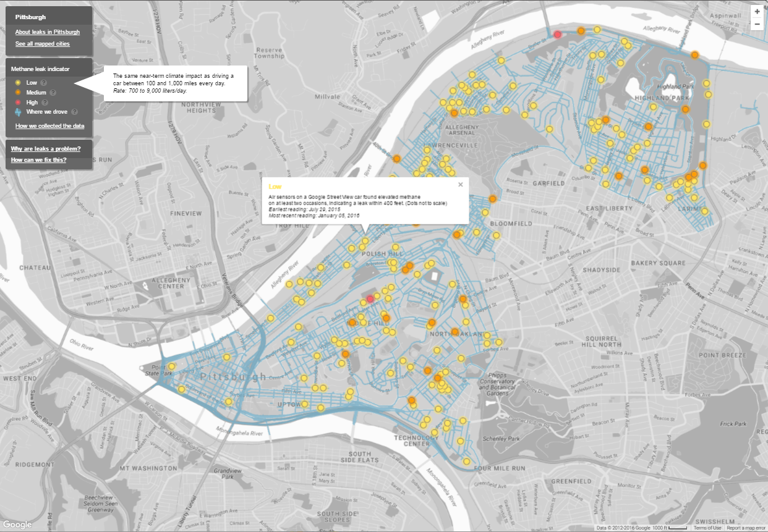Click the orange medium leak marker on Highland Park Bridge
This screenshot has width=768, height=532.
[695, 55]
